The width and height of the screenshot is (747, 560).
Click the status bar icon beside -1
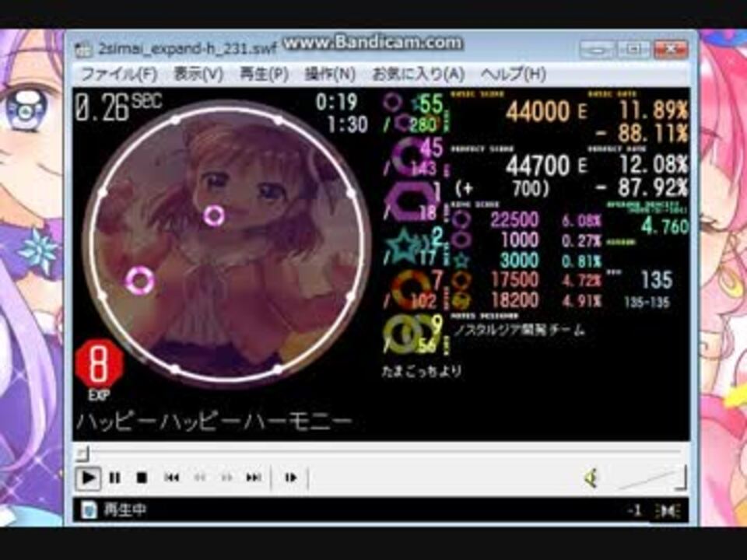pos(668,511)
